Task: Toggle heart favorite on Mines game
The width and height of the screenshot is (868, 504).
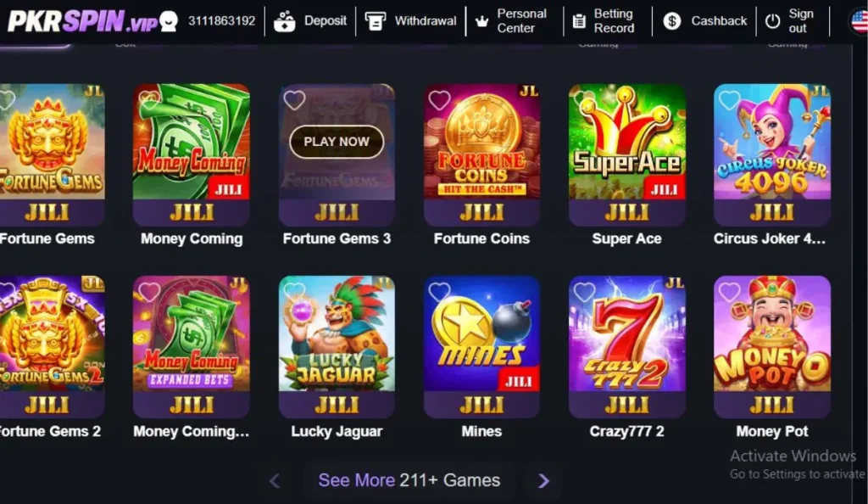Action: click(x=440, y=292)
